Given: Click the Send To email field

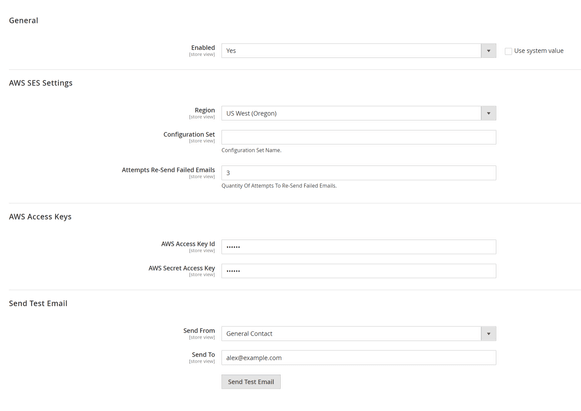Looking at the screenshot, I should 359,358.
